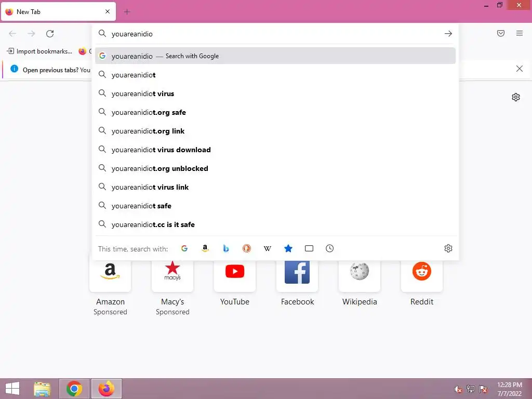Search open tabs using the tab icon
532x399 pixels.
pyautogui.click(x=309, y=248)
